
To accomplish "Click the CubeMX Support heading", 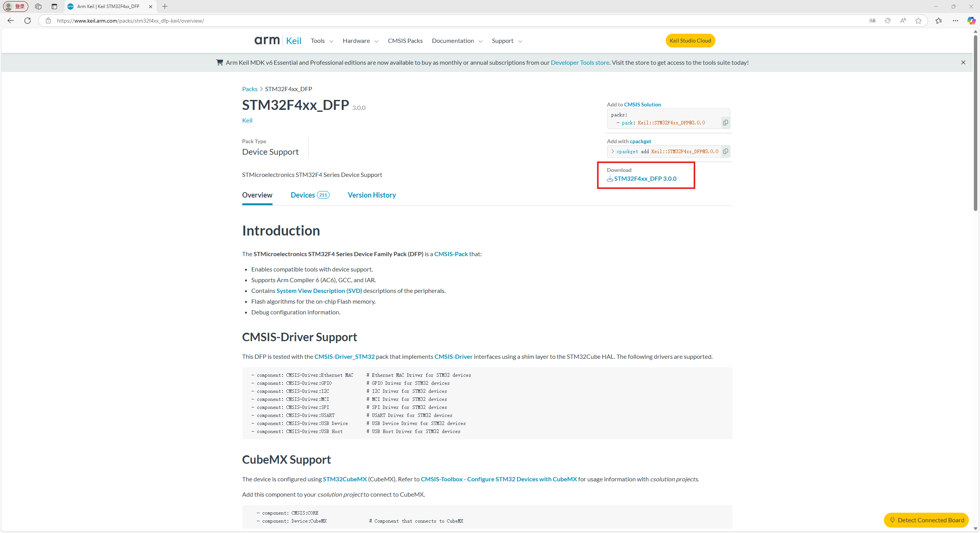I will pos(286,459).
